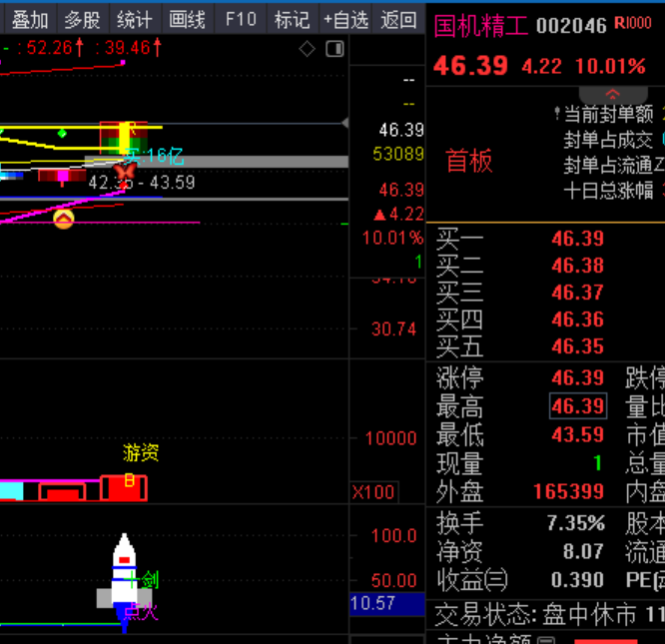Add stock via +自选 button
Screen dimensions: 665x644
(x=345, y=20)
